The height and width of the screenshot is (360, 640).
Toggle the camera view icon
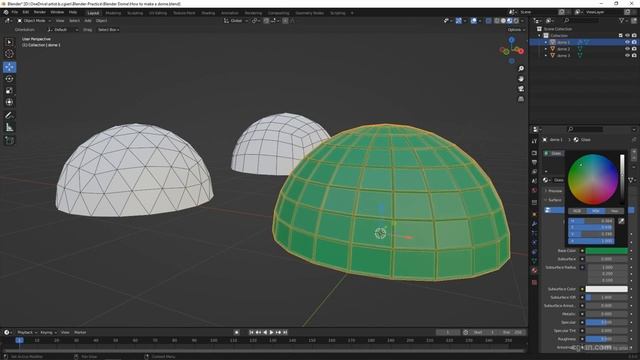521,89
